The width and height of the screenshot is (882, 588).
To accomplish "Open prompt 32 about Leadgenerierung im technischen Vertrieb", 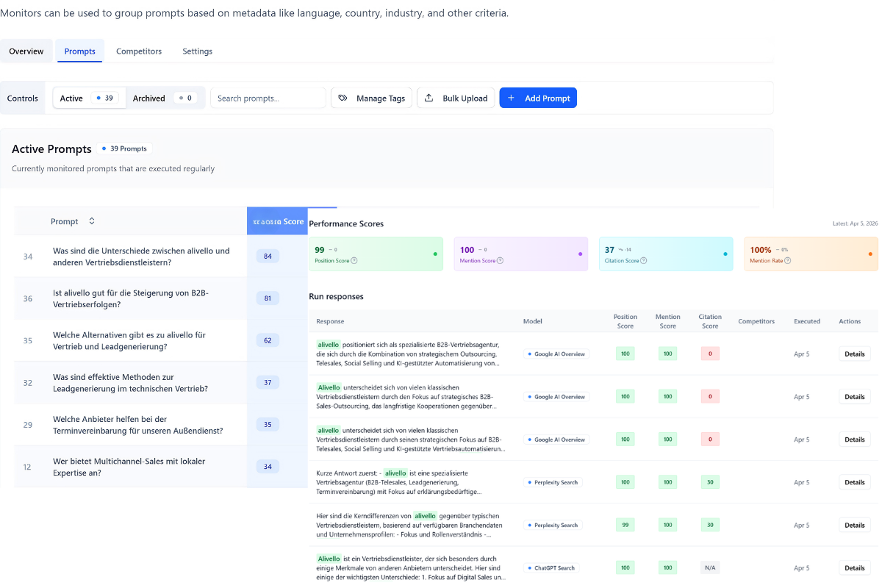I will [x=130, y=383].
